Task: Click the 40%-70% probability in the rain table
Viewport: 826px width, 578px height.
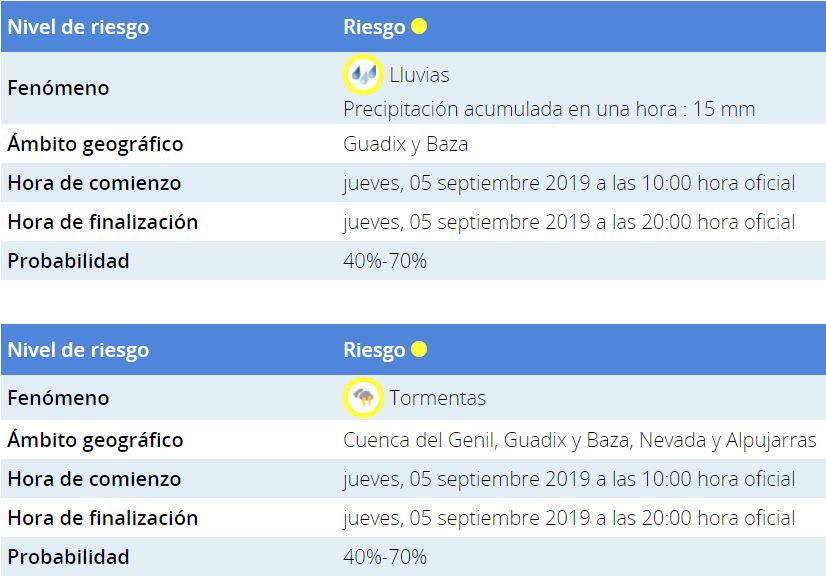Action: (384, 261)
